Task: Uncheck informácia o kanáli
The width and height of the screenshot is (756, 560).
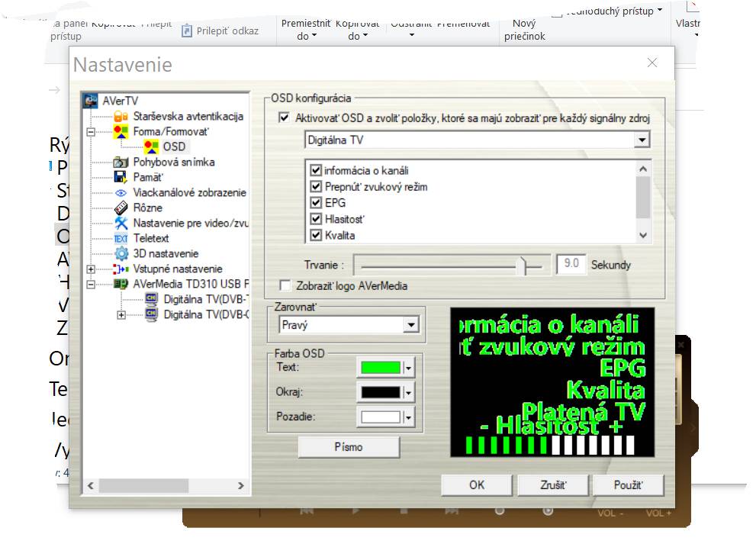Action: tap(316, 170)
